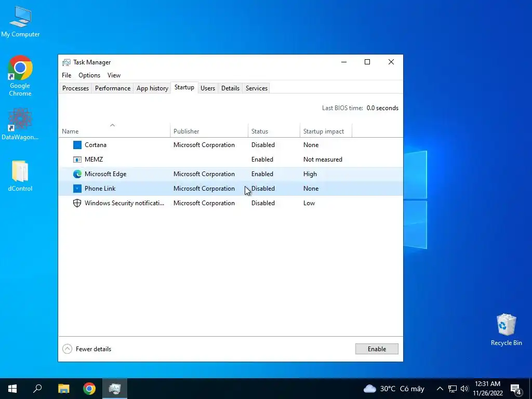Sort by Startup impact column header

pos(326,131)
